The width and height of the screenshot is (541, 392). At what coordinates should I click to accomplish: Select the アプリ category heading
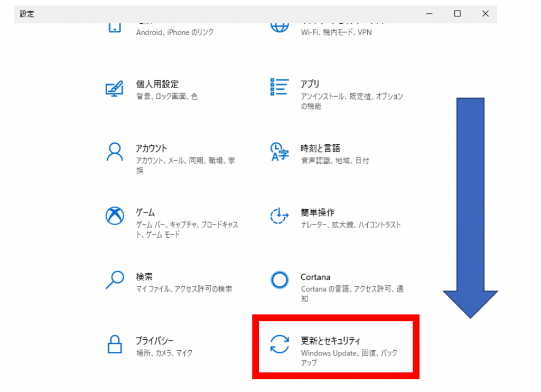310,84
